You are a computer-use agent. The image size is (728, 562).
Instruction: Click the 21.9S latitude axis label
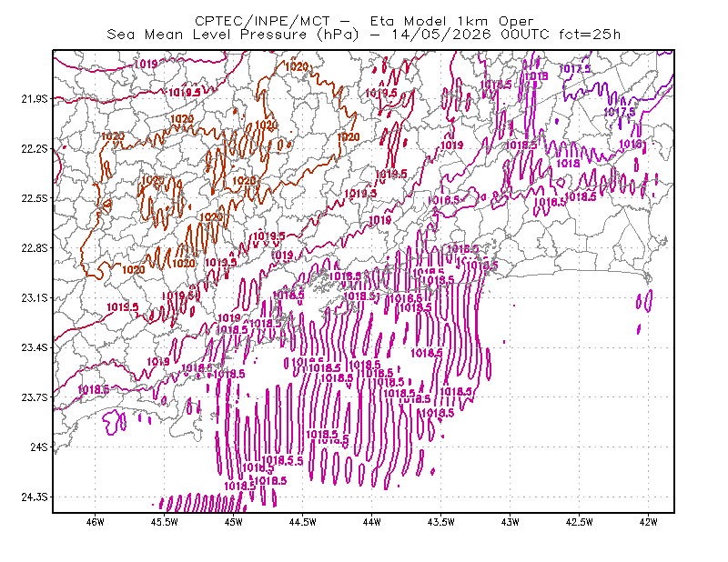(x=35, y=99)
